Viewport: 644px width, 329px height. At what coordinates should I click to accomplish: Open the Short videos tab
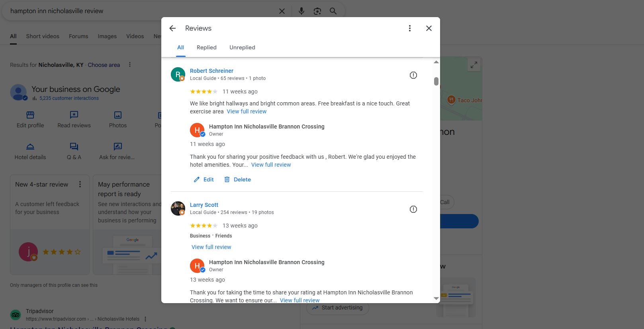(43, 36)
